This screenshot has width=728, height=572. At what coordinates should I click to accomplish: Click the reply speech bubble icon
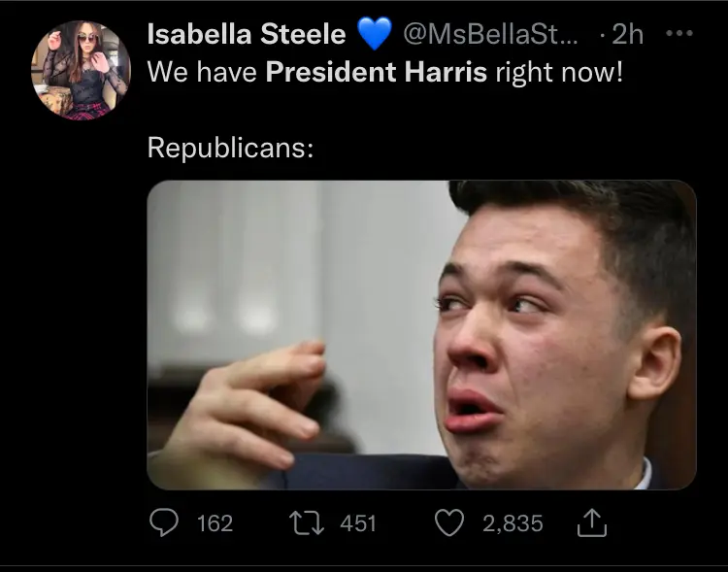coord(164,523)
